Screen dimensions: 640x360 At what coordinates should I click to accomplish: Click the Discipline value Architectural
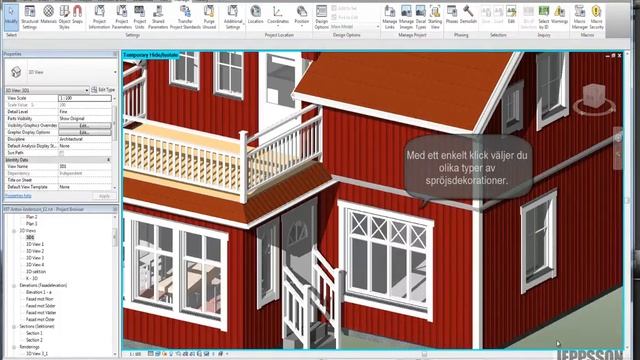pyautogui.click(x=84, y=139)
